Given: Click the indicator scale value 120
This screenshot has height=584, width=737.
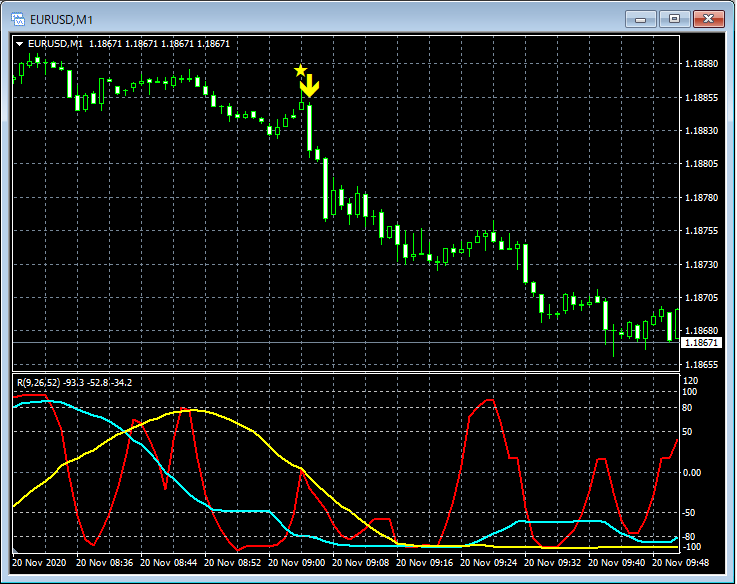Looking at the screenshot, I should coord(690,381).
